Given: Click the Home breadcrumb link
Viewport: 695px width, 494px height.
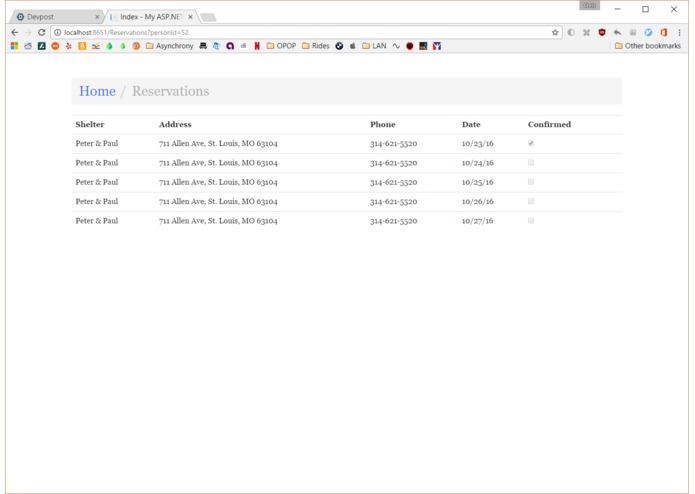Looking at the screenshot, I should [97, 91].
